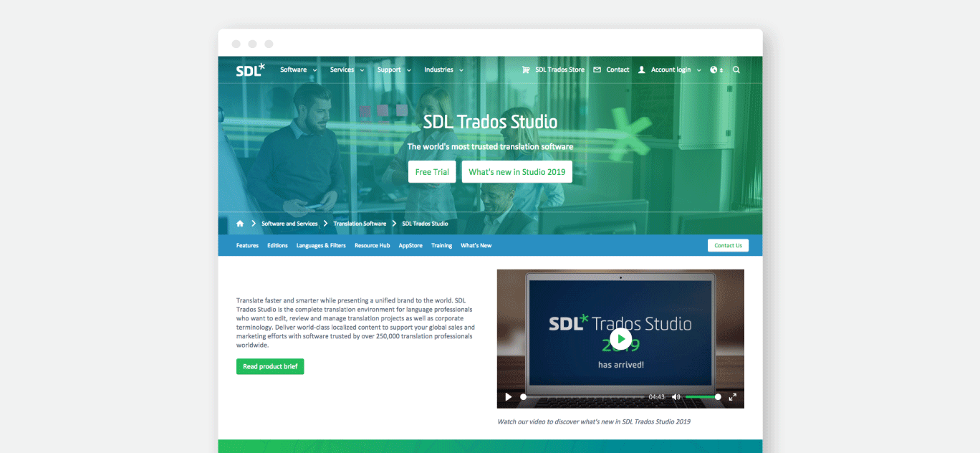Select the Languages & Filters tab
Screen dimensions: 980x453
click(321, 245)
